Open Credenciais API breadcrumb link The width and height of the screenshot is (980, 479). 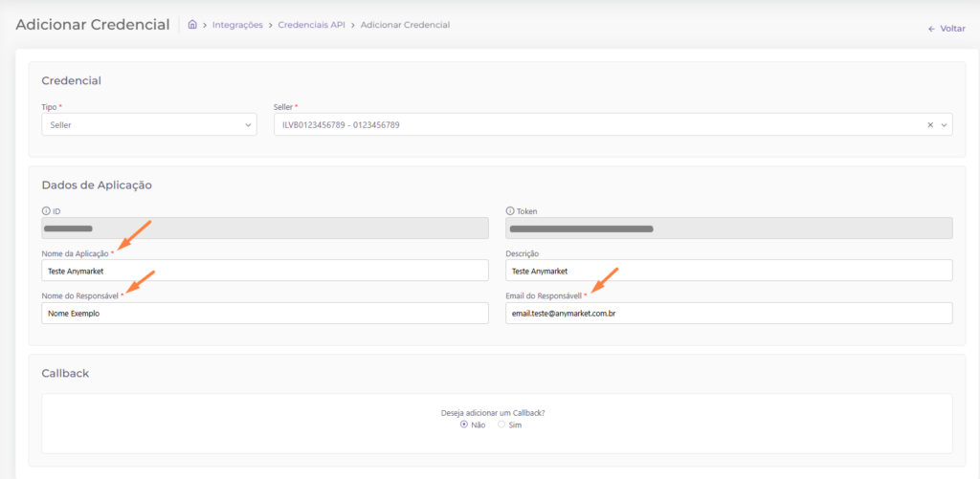click(x=311, y=25)
